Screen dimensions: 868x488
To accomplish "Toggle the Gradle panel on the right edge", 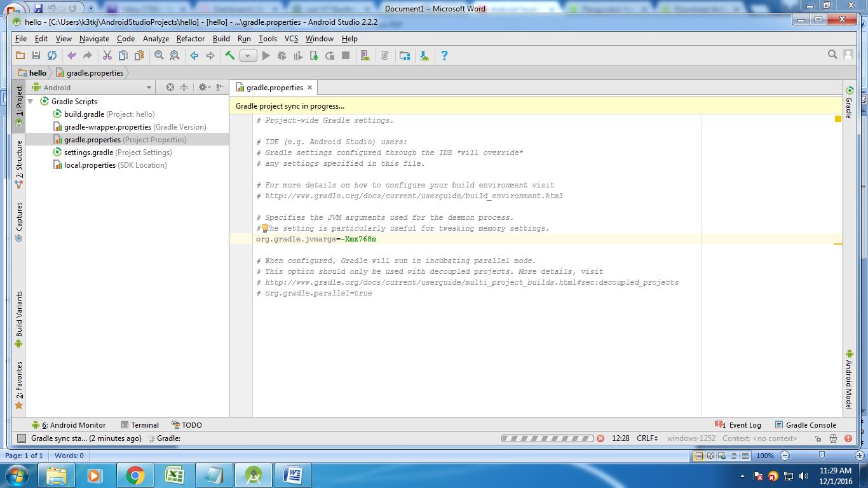I will point(849,102).
